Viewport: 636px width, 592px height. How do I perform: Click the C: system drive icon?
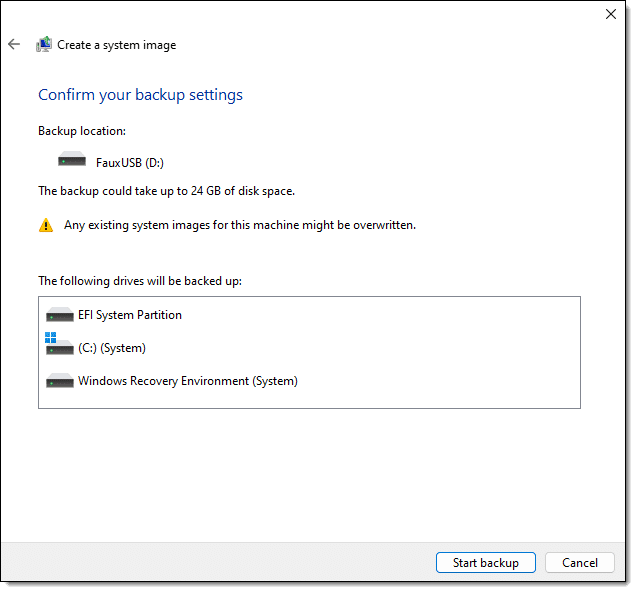59,344
